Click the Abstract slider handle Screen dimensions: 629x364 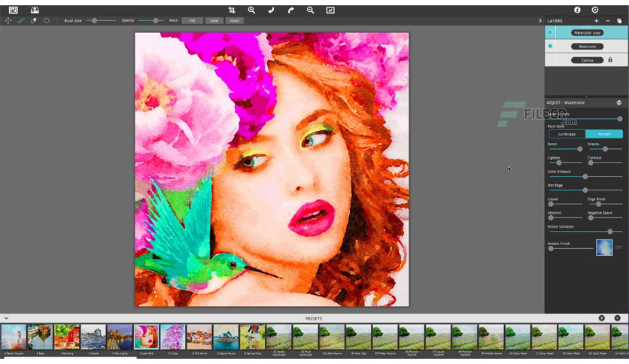click(551, 217)
